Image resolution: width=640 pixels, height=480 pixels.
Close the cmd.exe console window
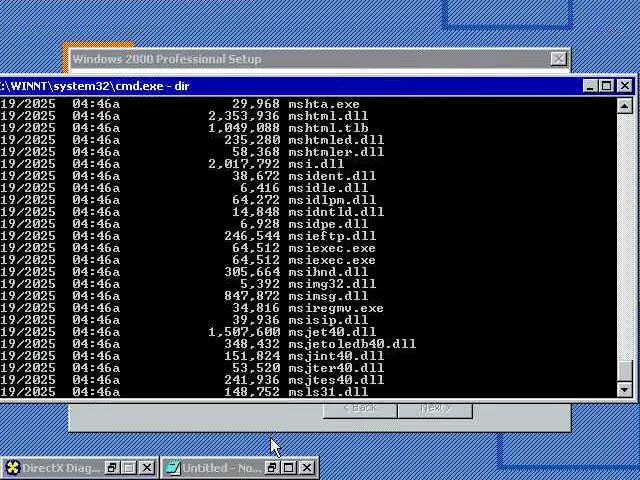[x=624, y=86]
